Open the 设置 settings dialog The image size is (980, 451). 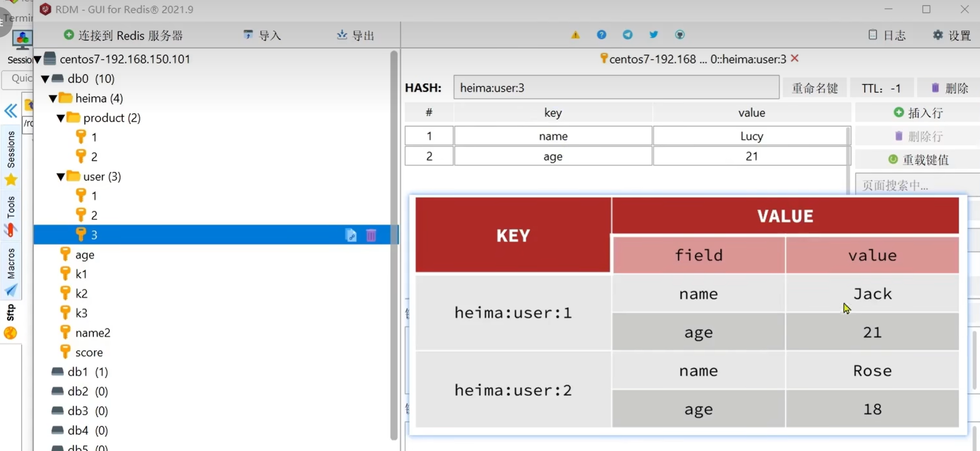tap(952, 35)
